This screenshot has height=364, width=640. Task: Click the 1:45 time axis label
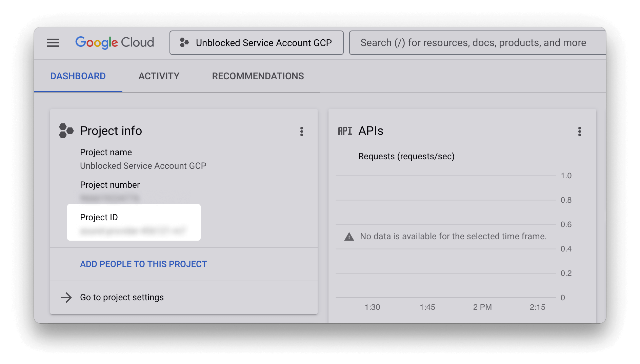click(x=427, y=307)
